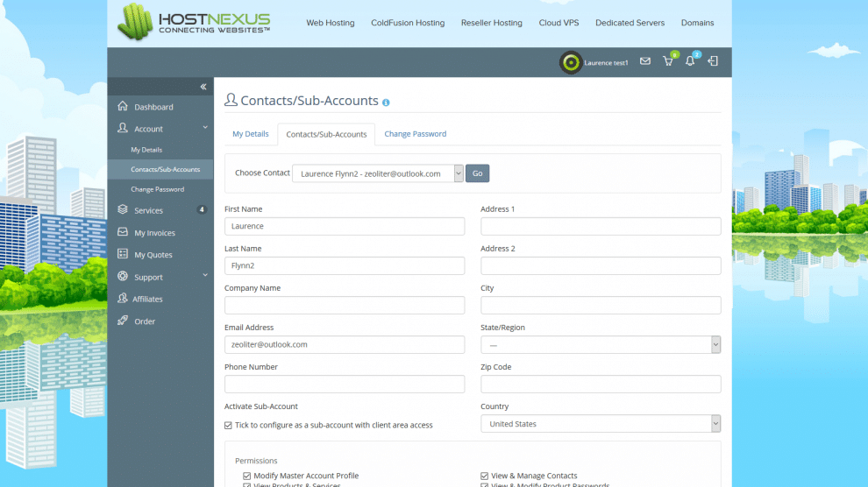The image size is (868, 487).
Task: Click the Account person icon in sidebar
Action: point(123,128)
